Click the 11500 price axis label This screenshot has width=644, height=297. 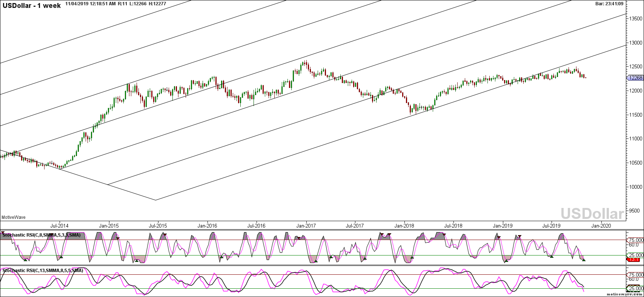coord(635,115)
